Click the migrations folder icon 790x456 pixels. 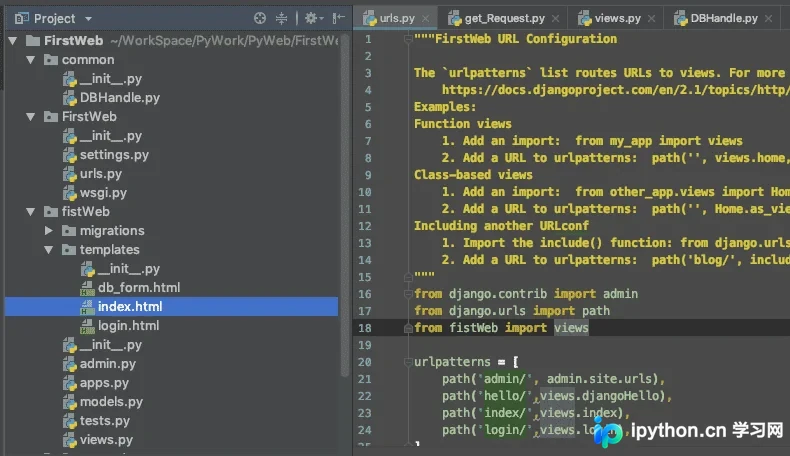pyautogui.click(x=69, y=231)
